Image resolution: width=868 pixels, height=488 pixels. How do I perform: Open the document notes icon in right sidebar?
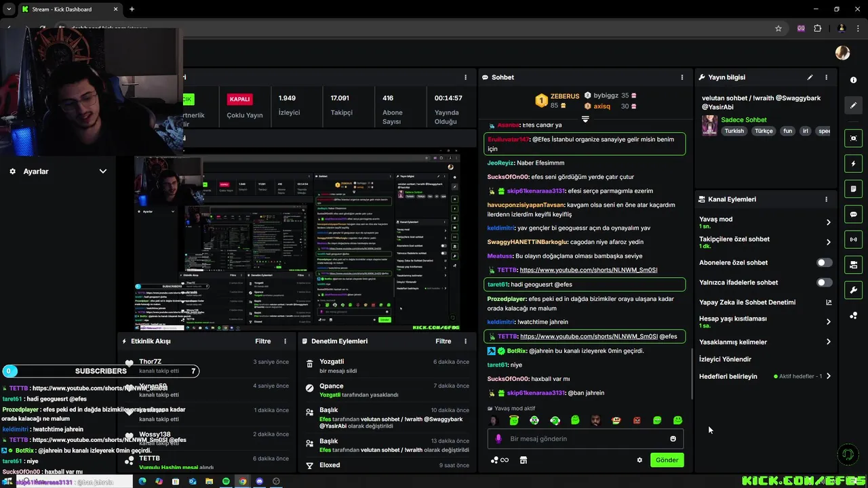(x=853, y=189)
